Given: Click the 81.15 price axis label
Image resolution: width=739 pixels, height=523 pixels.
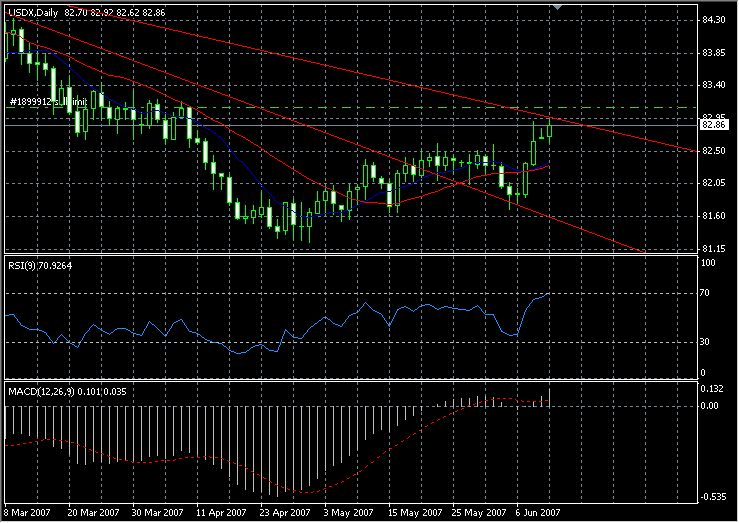Looking at the screenshot, I should click(x=714, y=248).
